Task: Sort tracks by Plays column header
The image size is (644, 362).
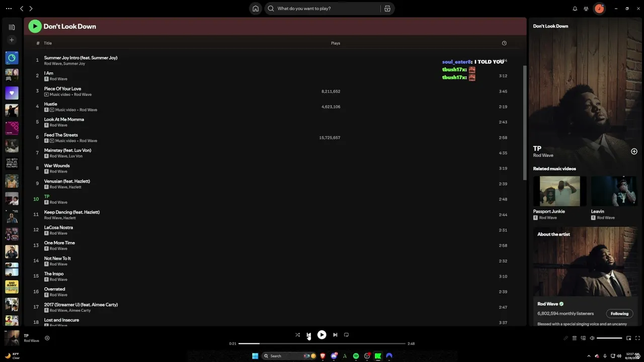Action: pos(336,43)
